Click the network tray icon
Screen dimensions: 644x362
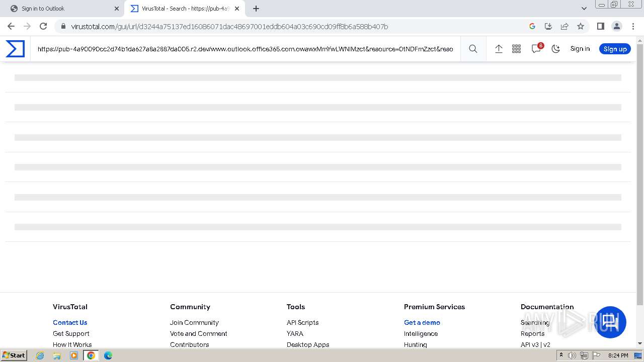point(584,355)
